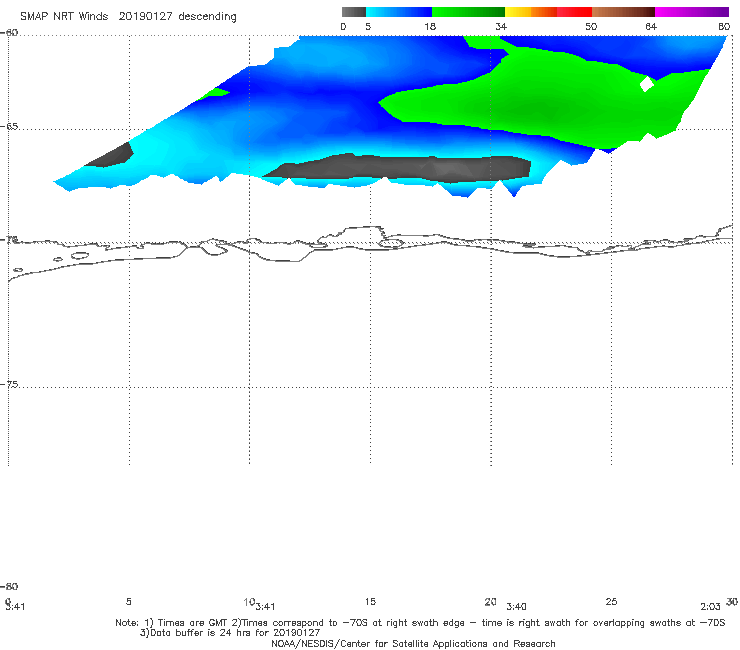Click the longitude axis label '20'
Viewport: 740px width, 650px height.
tap(490, 601)
